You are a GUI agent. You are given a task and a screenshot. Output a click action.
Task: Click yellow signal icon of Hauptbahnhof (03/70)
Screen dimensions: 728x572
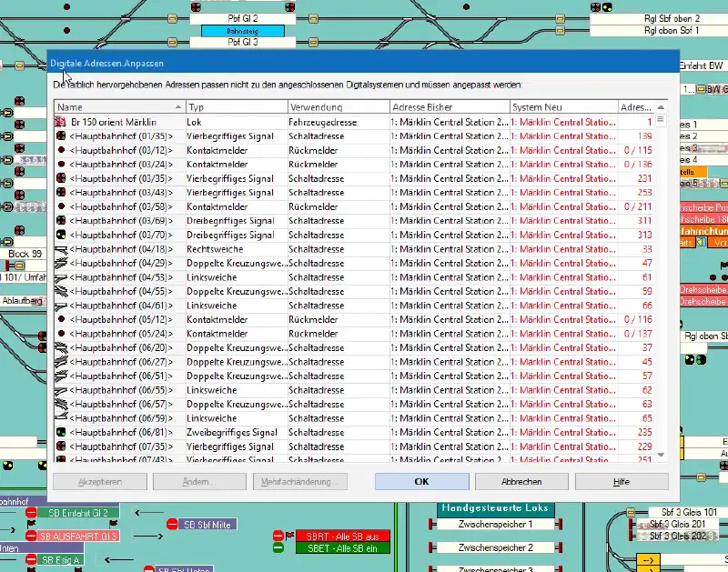click(61, 235)
